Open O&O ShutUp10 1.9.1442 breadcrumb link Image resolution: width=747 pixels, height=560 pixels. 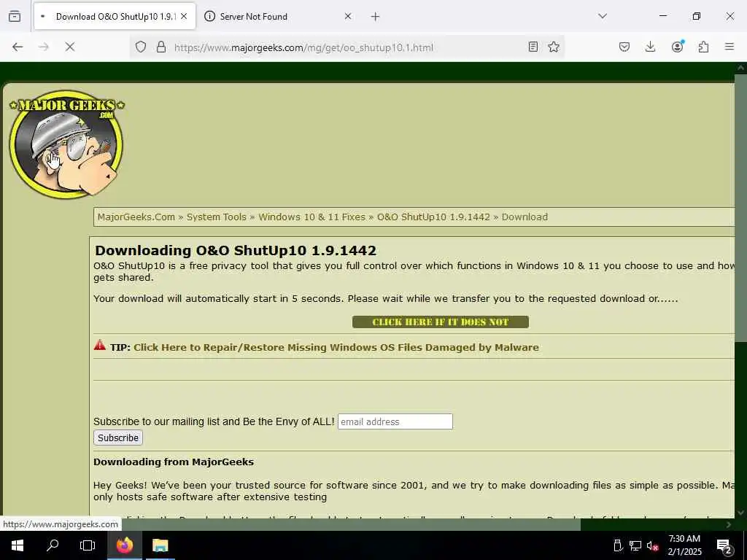[x=433, y=217]
